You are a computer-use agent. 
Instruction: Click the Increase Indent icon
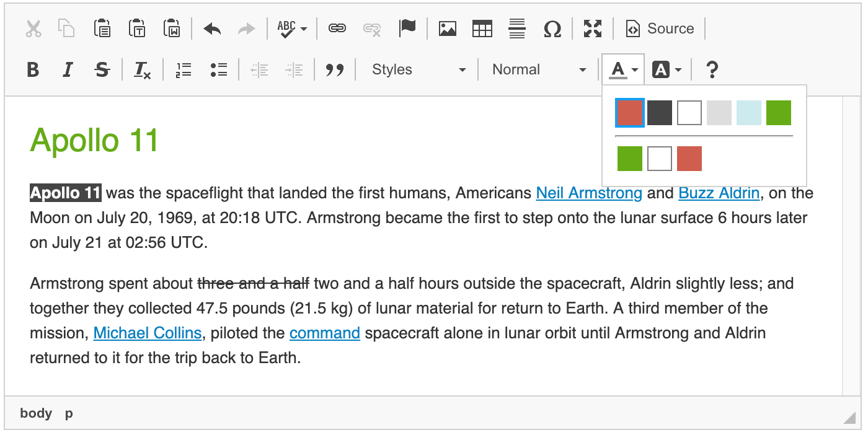[x=294, y=69]
